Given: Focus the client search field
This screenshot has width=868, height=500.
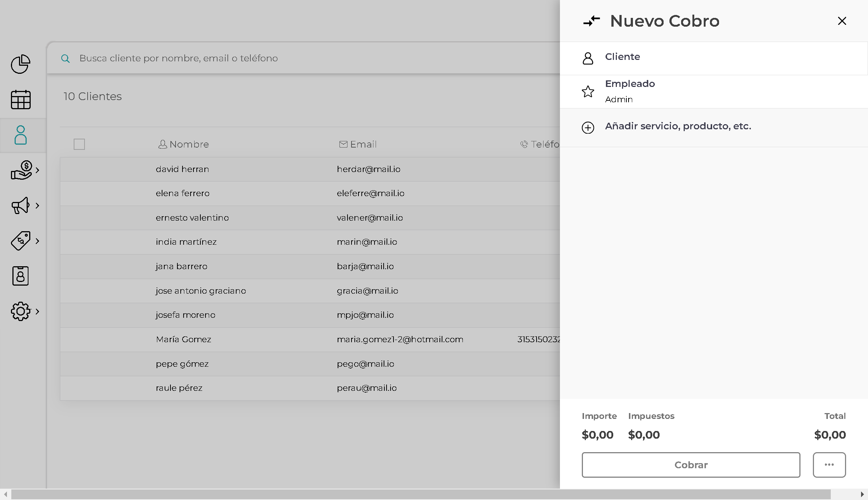Looking at the screenshot, I should pos(303,58).
